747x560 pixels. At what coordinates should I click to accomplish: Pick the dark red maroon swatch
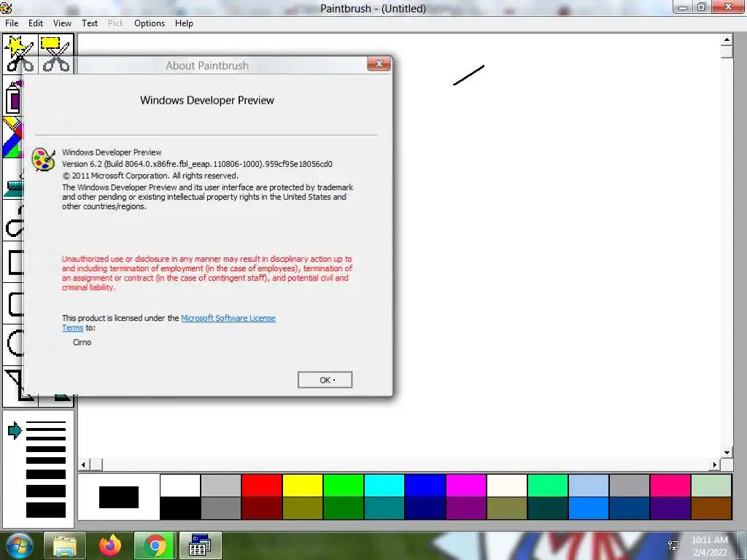tap(262, 508)
